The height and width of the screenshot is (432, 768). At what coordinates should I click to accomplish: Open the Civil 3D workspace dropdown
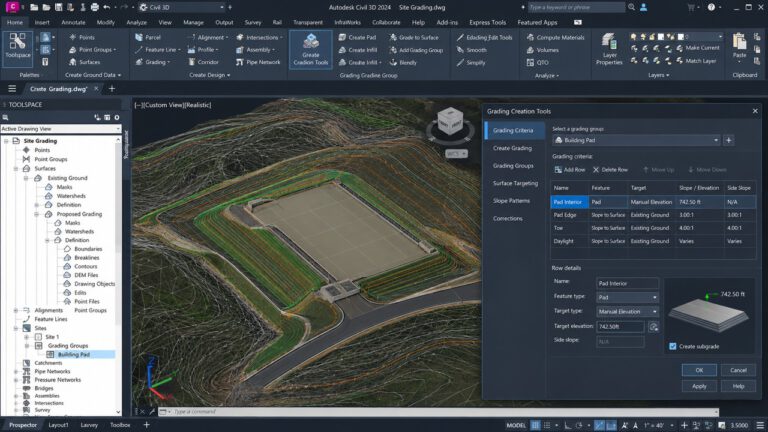tap(181, 7)
